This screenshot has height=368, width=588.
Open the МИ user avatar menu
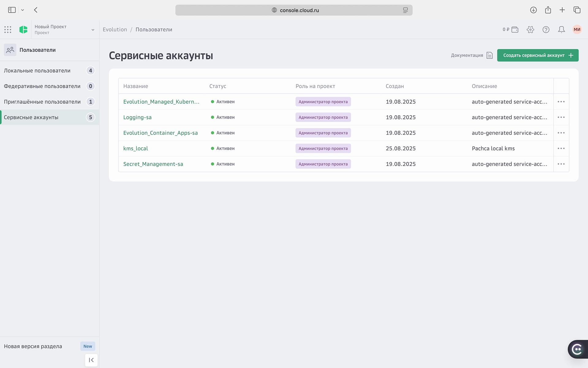coord(577,30)
